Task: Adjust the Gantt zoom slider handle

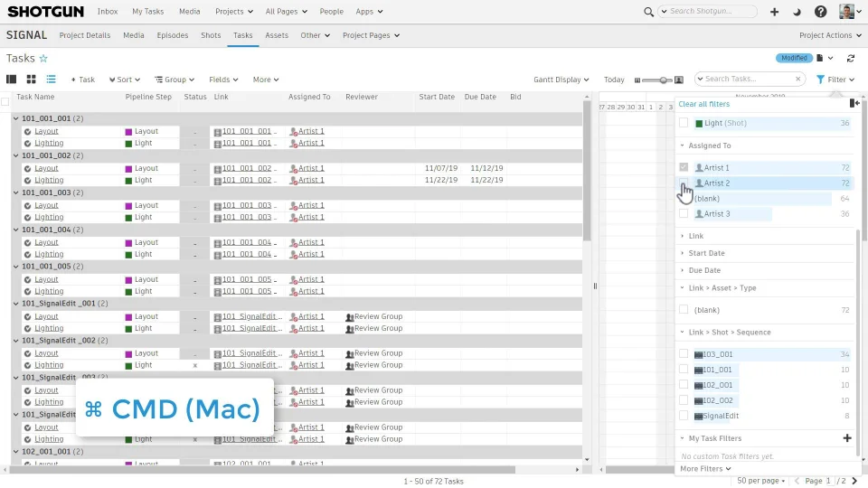Action: pyautogui.click(x=663, y=80)
